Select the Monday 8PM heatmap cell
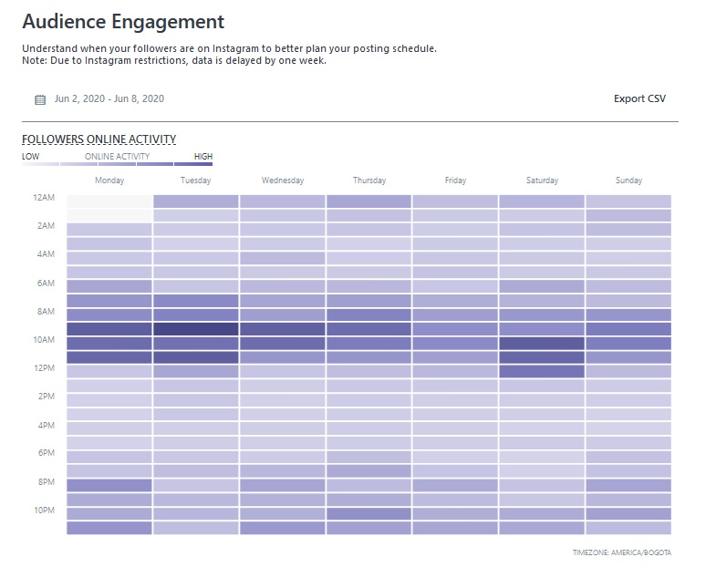Screen dimensions: 716x588 (109, 485)
